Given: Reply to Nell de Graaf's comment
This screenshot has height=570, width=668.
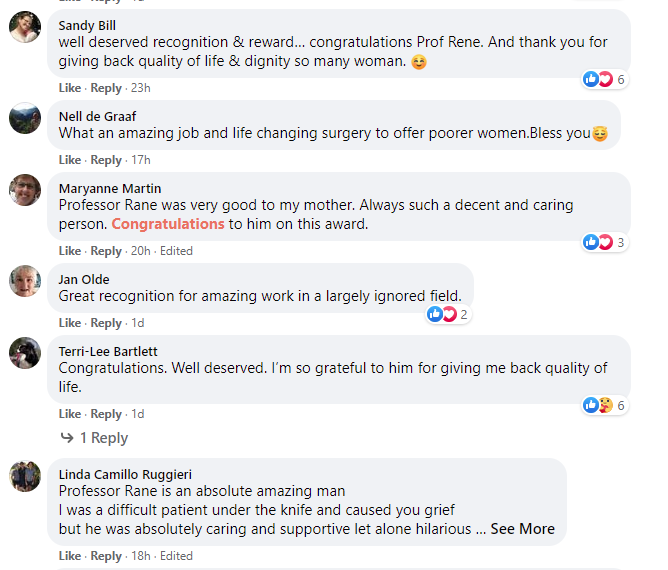Looking at the screenshot, I should (106, 160).
